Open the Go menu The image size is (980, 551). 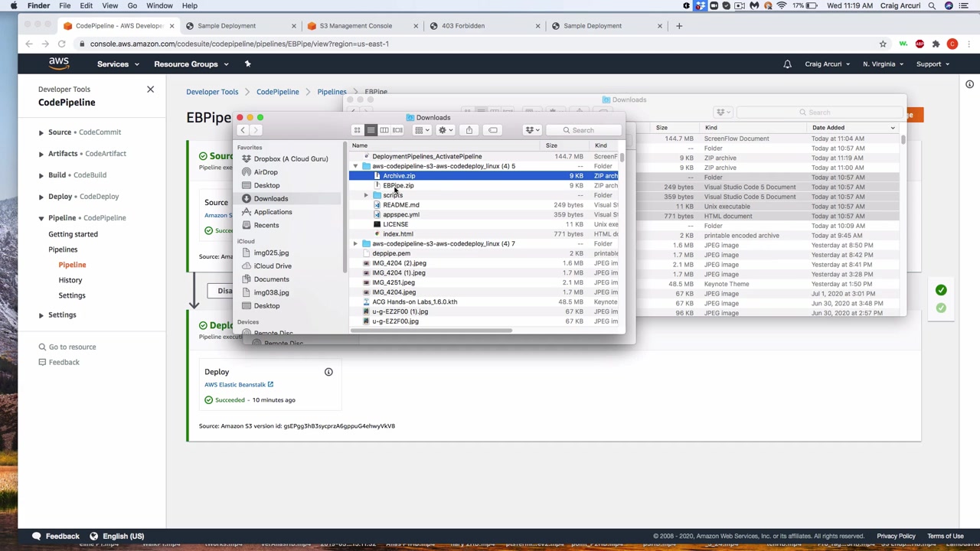coord(132,5)
